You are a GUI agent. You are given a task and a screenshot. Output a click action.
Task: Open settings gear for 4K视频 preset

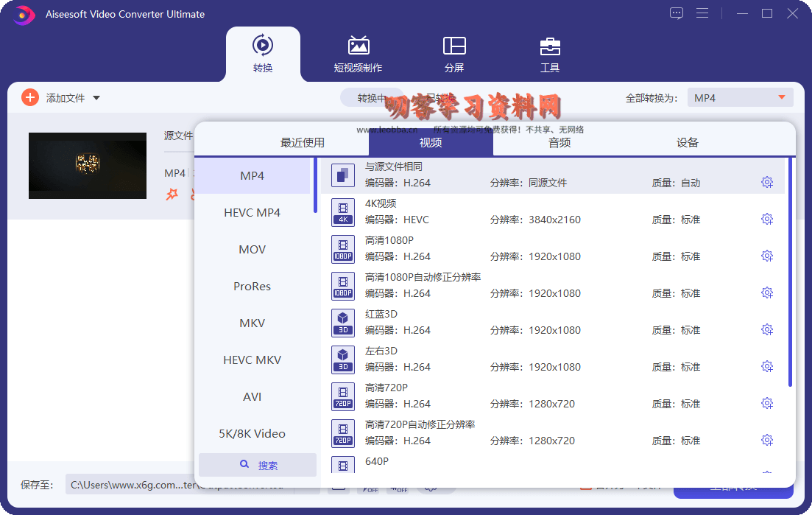click(x=766, y=219)
